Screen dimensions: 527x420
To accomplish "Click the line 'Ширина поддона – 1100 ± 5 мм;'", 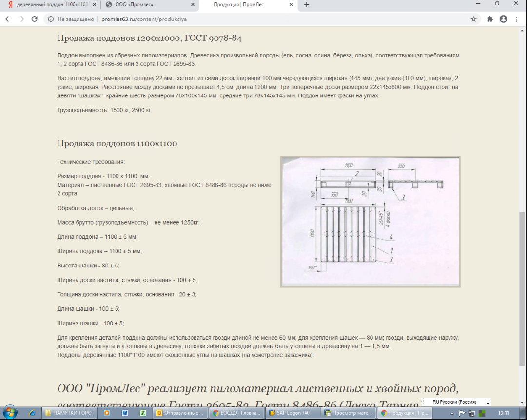I will pos(99,251).
